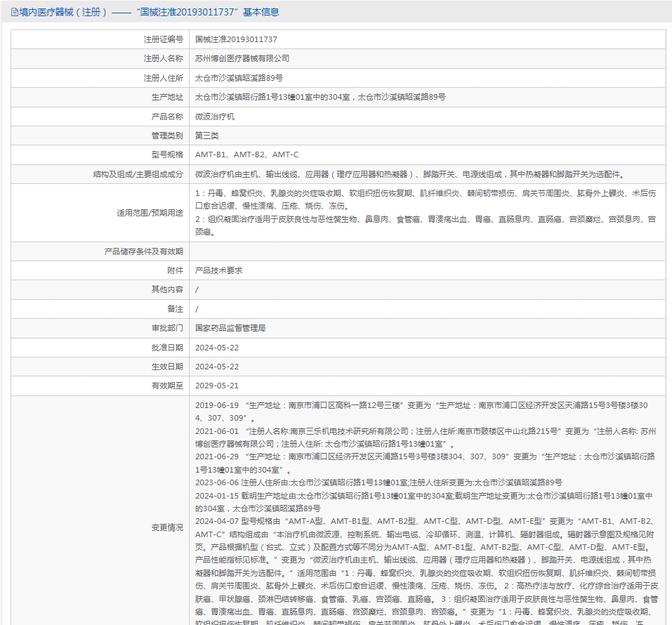Click registrant name 苏州博创医疗器械有限公司
The image size is (672, 625).
(x=242, y=59)
